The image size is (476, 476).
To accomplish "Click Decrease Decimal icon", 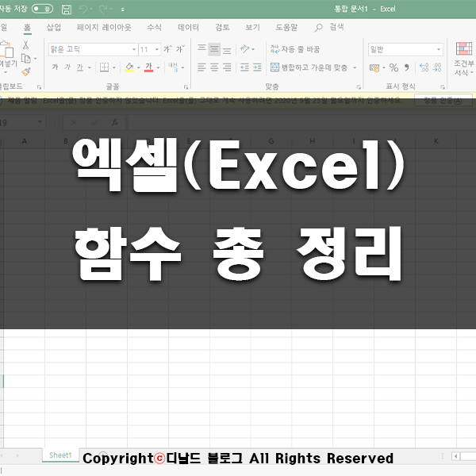I will pos(436,67).
